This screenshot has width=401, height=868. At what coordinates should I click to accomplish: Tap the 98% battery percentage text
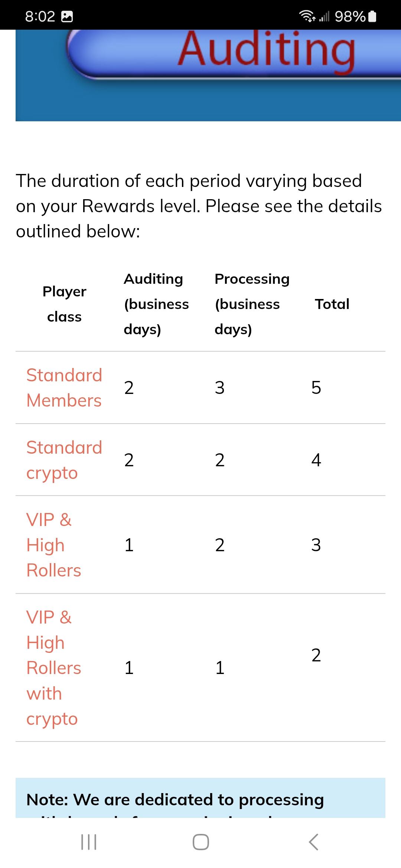tap(350, 16)
